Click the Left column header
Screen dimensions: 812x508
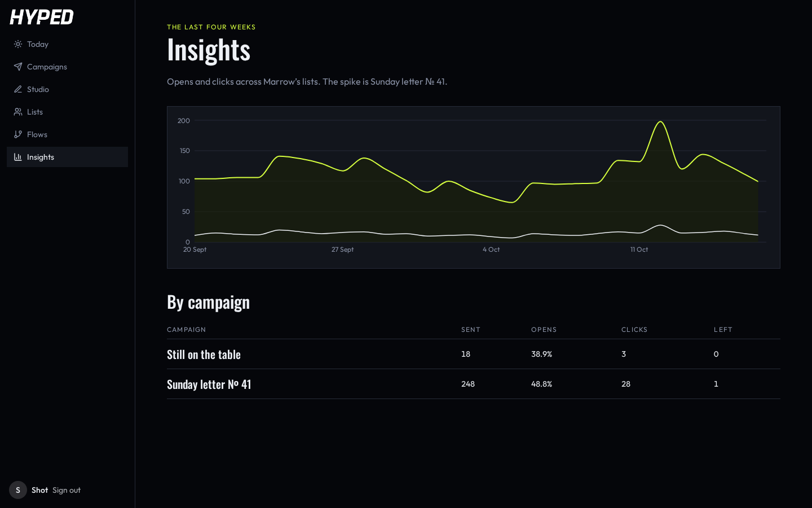coord(723,330)
